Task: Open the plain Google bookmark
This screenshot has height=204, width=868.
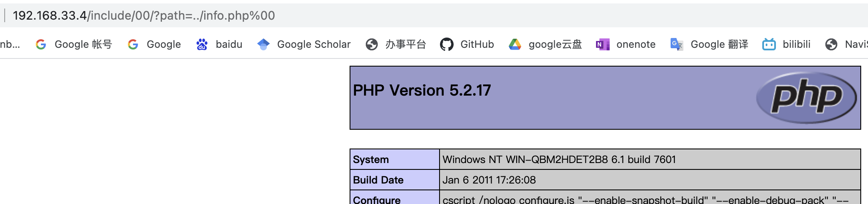Action: (x=163, y=44)
